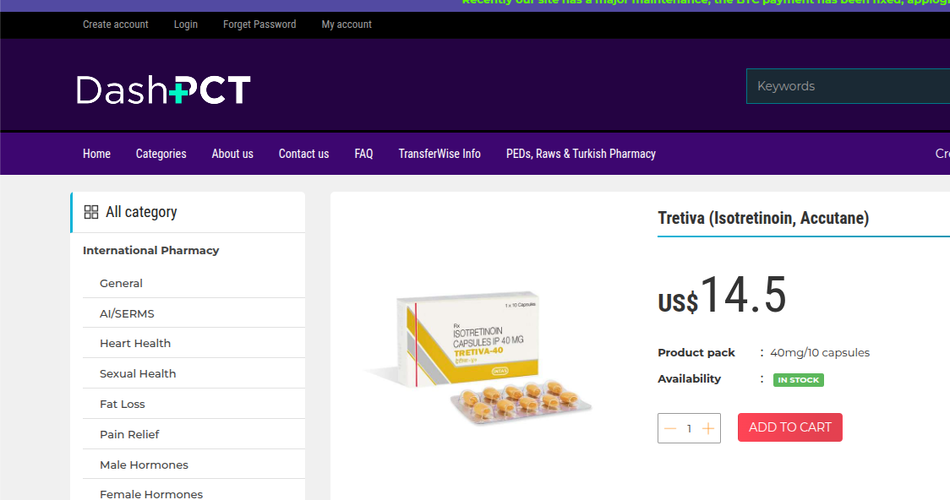The image size is (950, 500).
Task: Open the Login link
Action: pyautogui.click(x=185, y=24)
